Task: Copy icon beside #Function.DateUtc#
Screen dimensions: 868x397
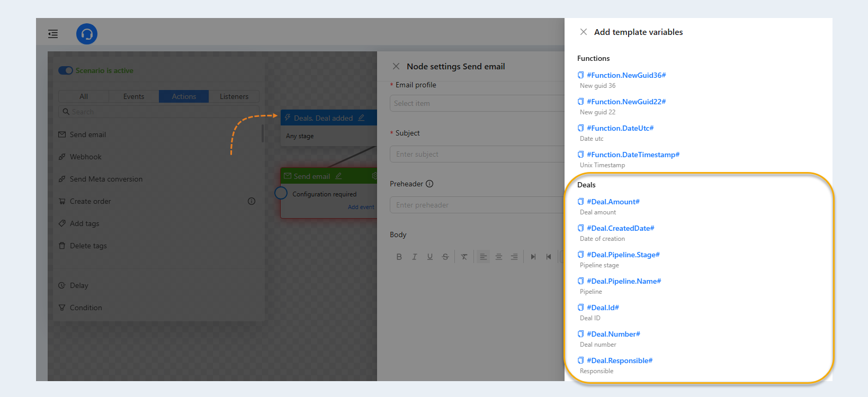Action: tap(580, 128)
